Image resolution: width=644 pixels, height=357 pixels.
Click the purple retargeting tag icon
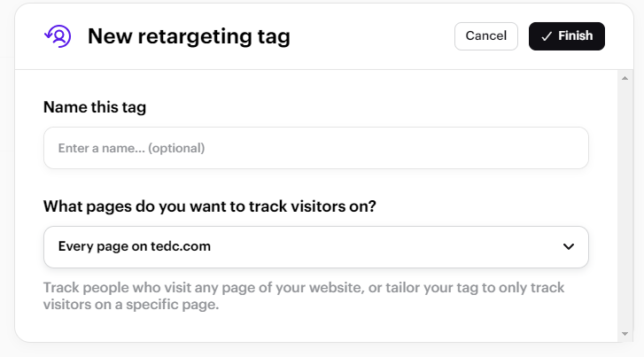58,36
